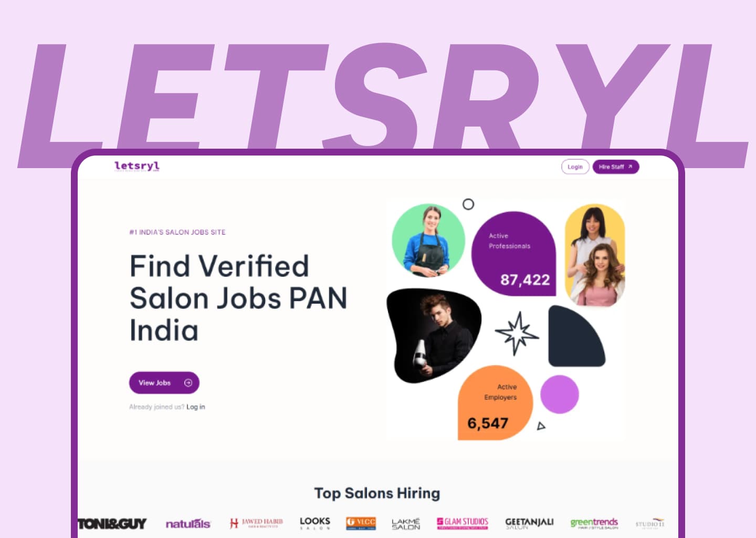
Task: Click the female stylist photo on green circle
Action: coord(428,241)
